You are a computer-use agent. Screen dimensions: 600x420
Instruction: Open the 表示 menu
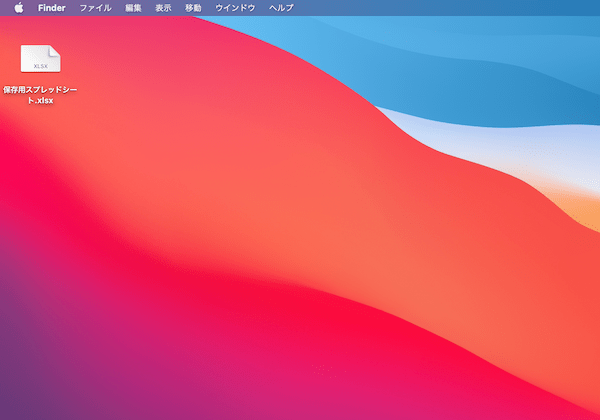point(163,8)
